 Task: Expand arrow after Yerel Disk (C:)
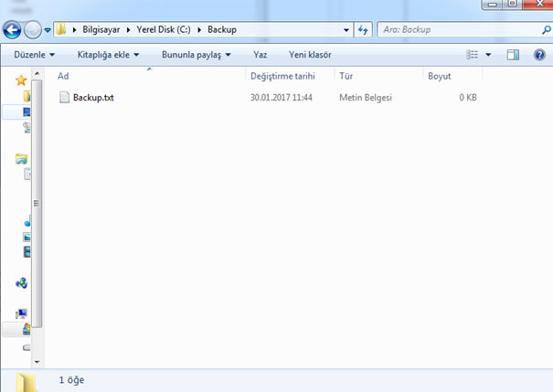pyautogui.click(x=199, y=30)
